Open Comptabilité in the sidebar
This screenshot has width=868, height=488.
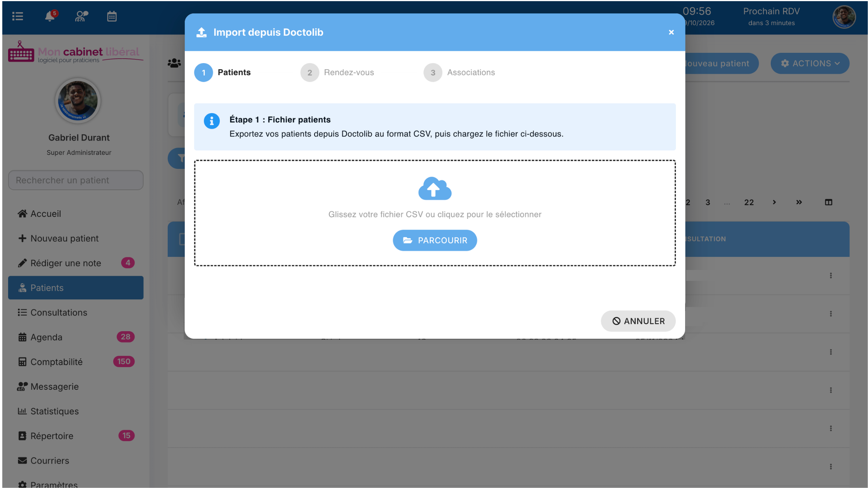(x=76, y=362)
